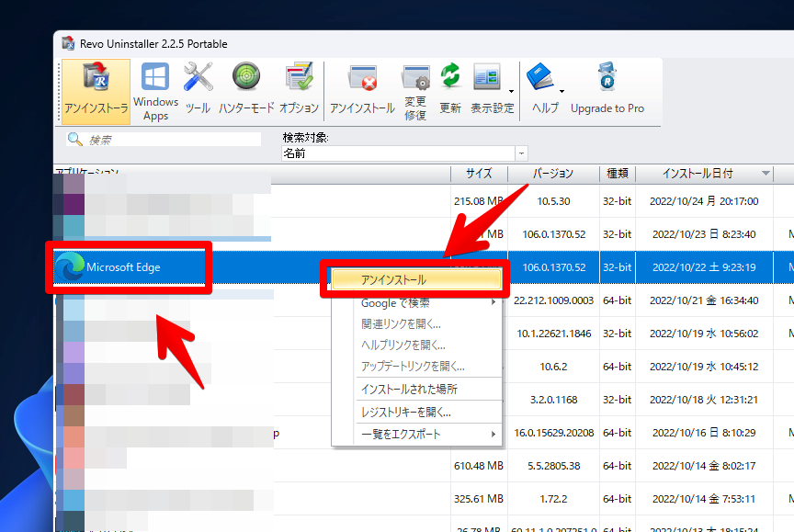Choose 関連リンクを開く... menu entry
The width and height of the screenshot is (794, 532).
(x=416, y=324)
